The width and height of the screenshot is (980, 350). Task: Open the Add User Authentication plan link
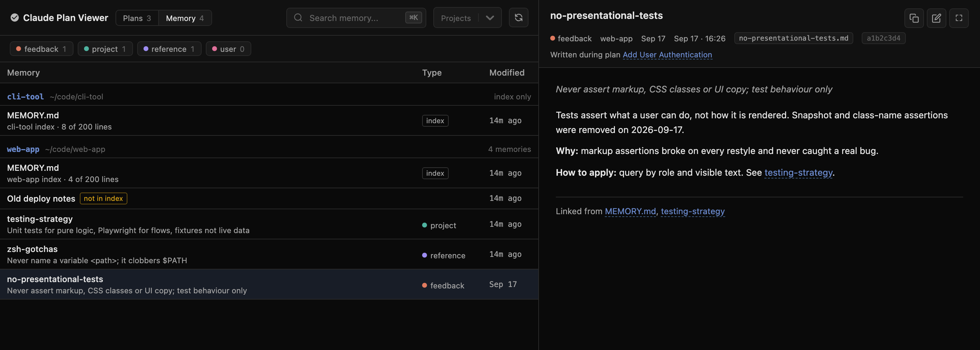667,54
